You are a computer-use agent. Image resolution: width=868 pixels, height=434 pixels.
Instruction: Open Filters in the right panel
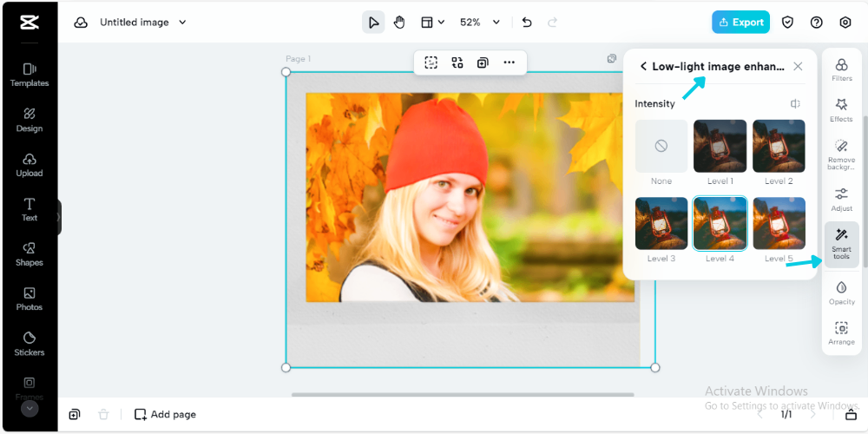tap(841, 70)
